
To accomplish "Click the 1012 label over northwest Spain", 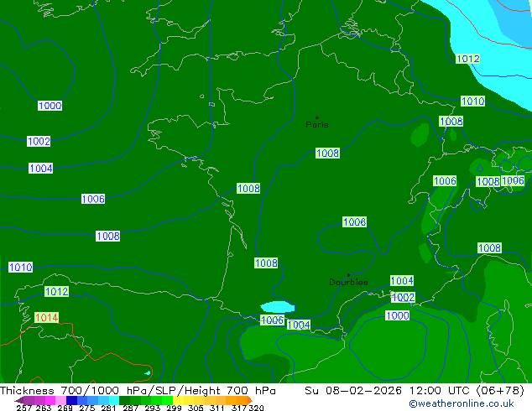I will [57, 291].
